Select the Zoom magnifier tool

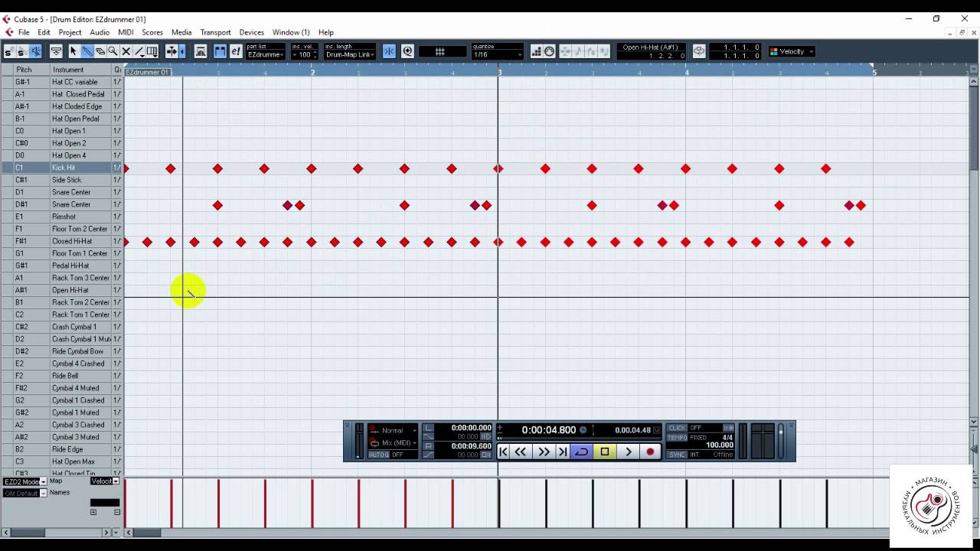[x=113, y=51]
